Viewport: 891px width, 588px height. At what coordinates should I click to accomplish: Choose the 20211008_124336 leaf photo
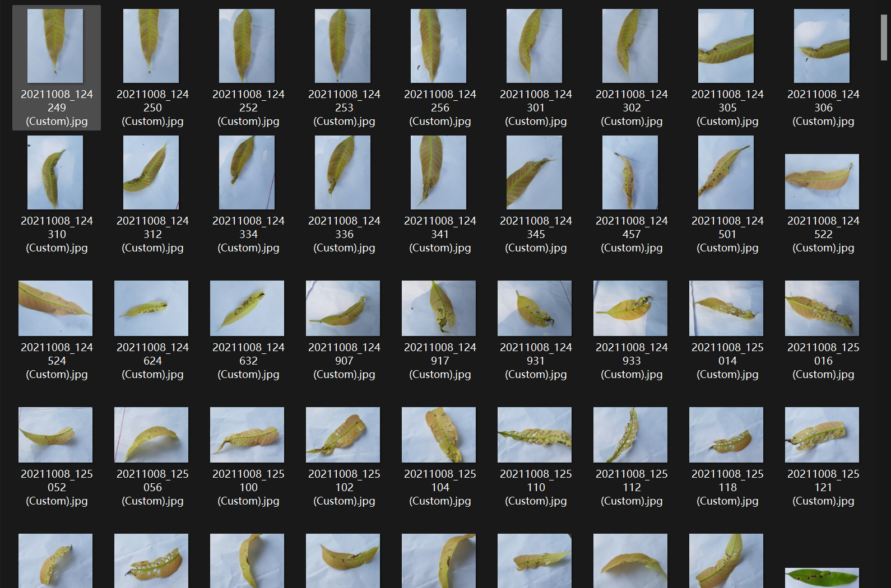point(343,172)
